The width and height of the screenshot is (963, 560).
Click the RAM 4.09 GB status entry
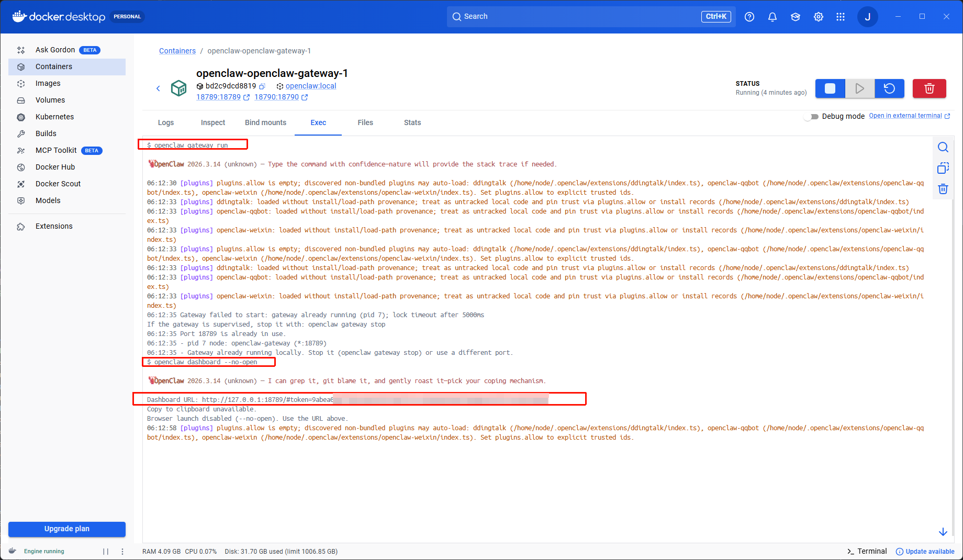[x=162, y=551]
